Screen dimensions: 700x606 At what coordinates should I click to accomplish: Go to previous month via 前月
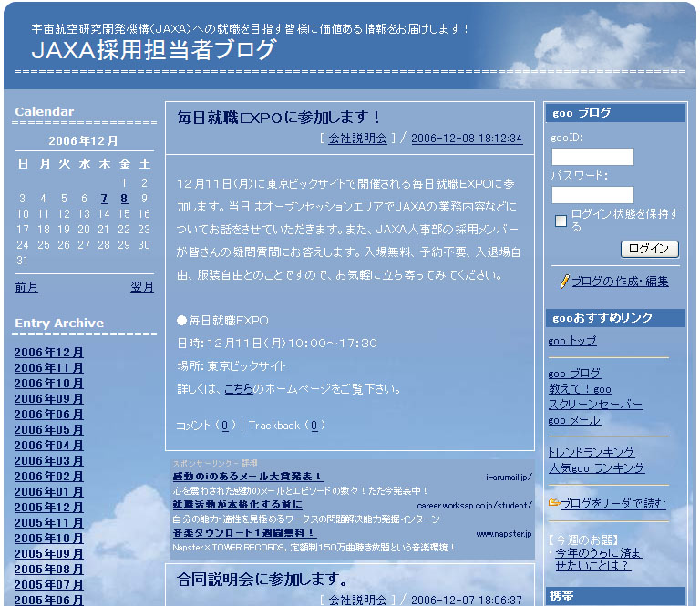coord(26,287)
